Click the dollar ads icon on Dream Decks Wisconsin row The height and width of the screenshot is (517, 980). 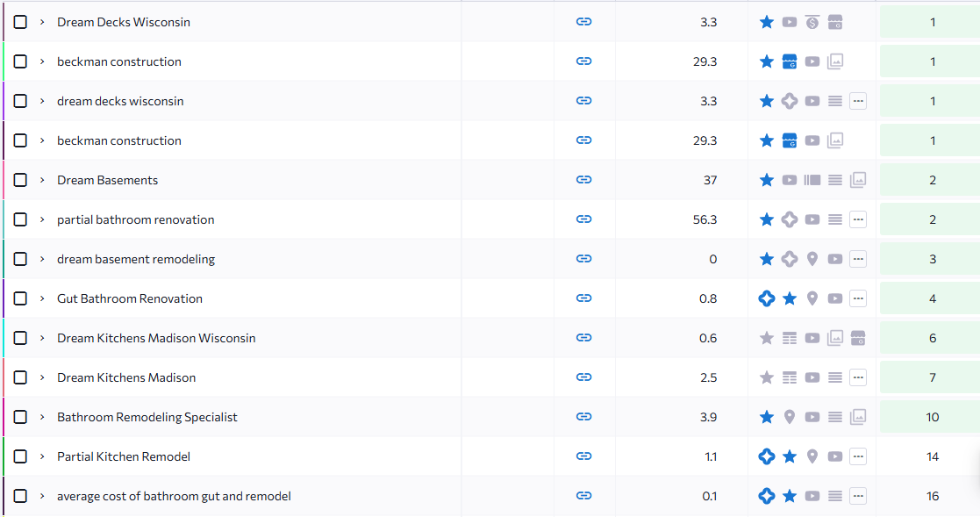812,22
